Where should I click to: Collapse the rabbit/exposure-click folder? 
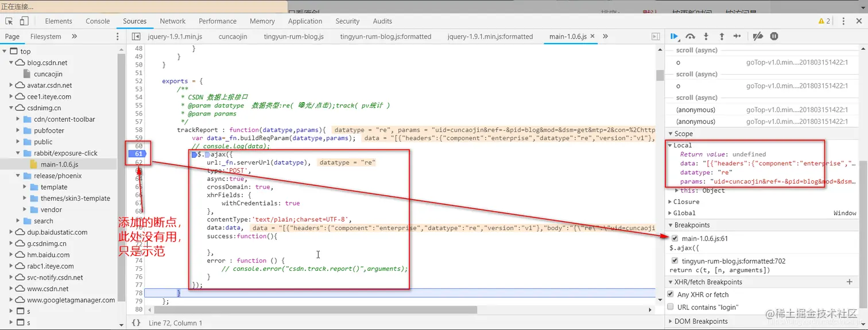[18, 153]
